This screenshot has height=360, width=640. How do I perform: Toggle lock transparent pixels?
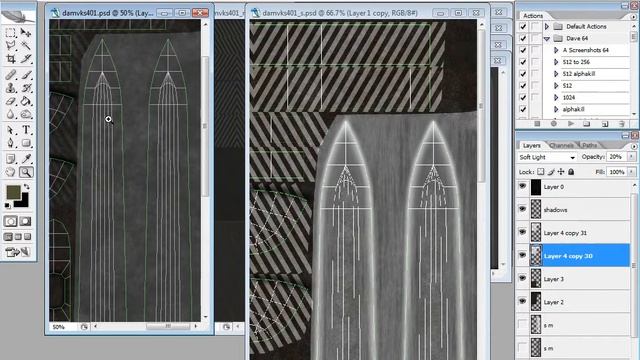pos(540,172)
